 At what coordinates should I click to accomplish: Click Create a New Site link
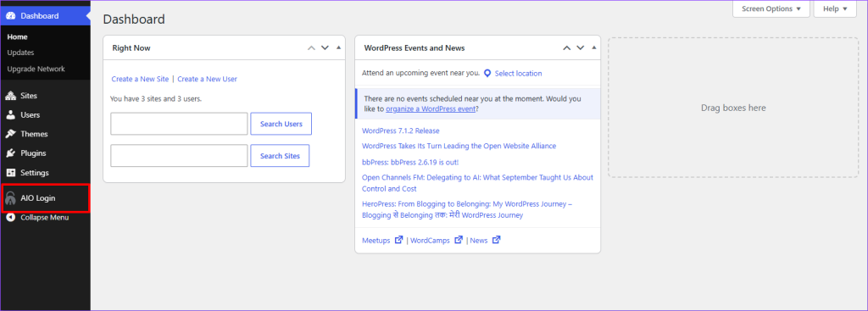(x=140, y=79)
